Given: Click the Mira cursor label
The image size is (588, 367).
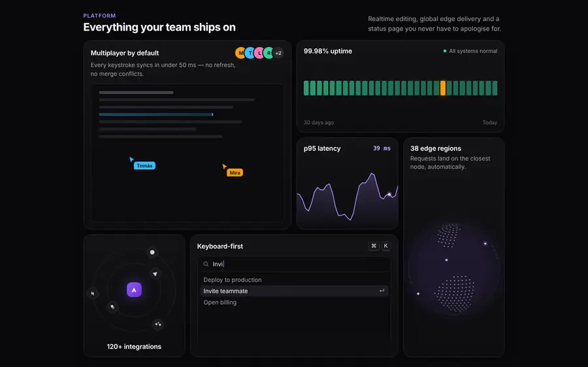Looking at the screenshot, I should click(x=235, y=172).
